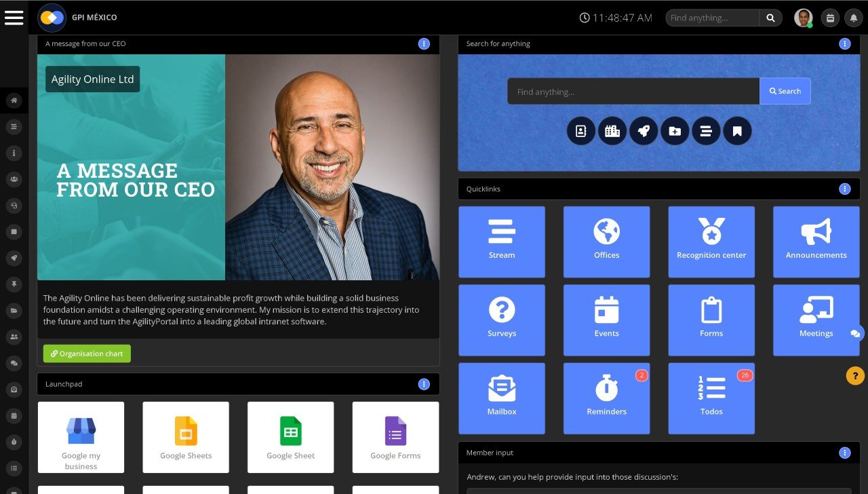Select the buildings icon in the search widget

tap(612, 131)
